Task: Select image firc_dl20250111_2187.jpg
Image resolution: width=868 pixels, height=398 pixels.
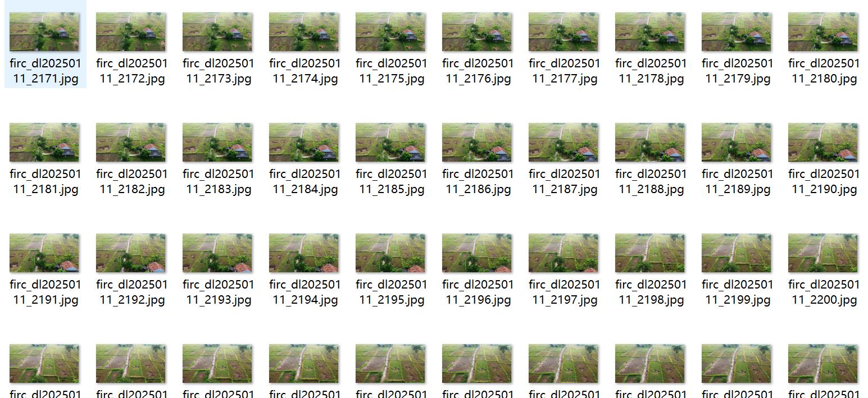Action: click(x=563, y=143)
